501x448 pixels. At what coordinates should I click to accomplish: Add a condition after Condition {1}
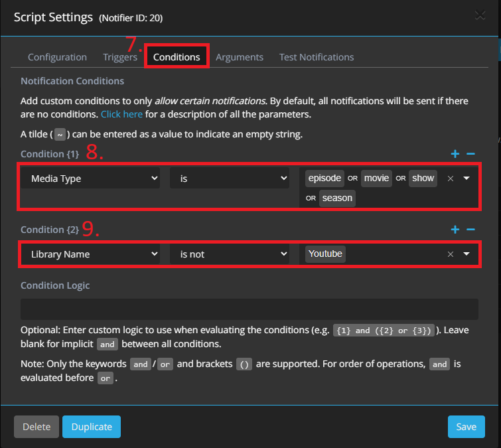455,154
